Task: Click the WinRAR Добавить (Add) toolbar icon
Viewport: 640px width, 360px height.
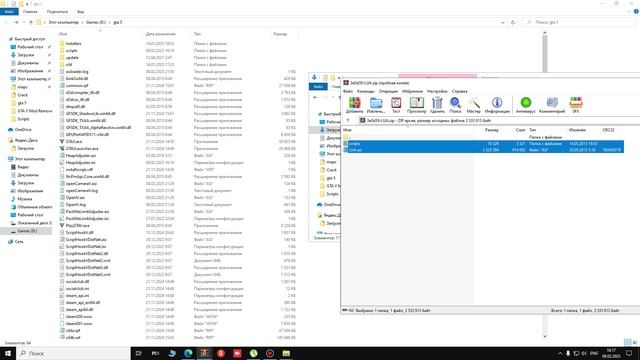Action: coord(354,105)
